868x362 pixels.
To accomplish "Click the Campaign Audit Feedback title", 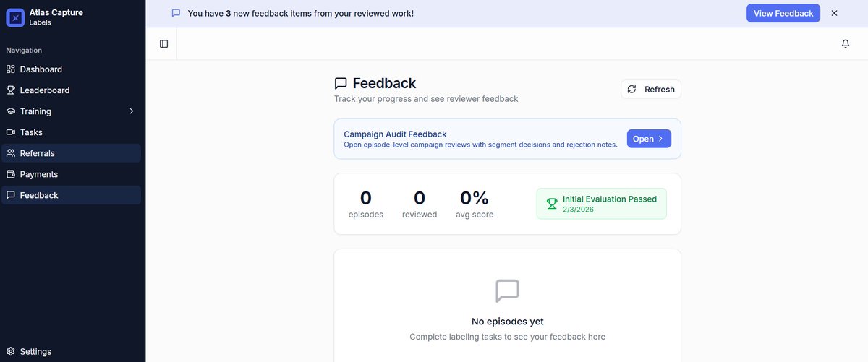I will click(395, 134).
